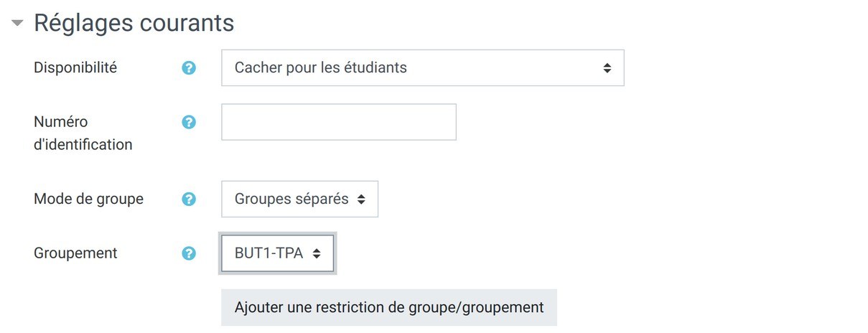Image resolution: width=868 pixels, height=333 pixels.
Task: Click the Réglages courants heading
Action: coord(134,23)
